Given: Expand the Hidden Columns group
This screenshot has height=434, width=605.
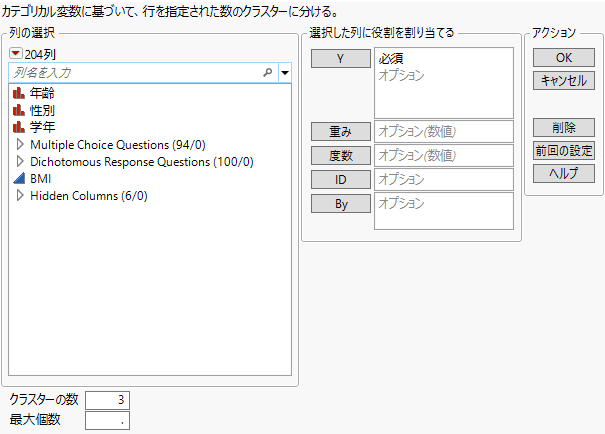Looking at the screenshot, I should pos(20,196).
